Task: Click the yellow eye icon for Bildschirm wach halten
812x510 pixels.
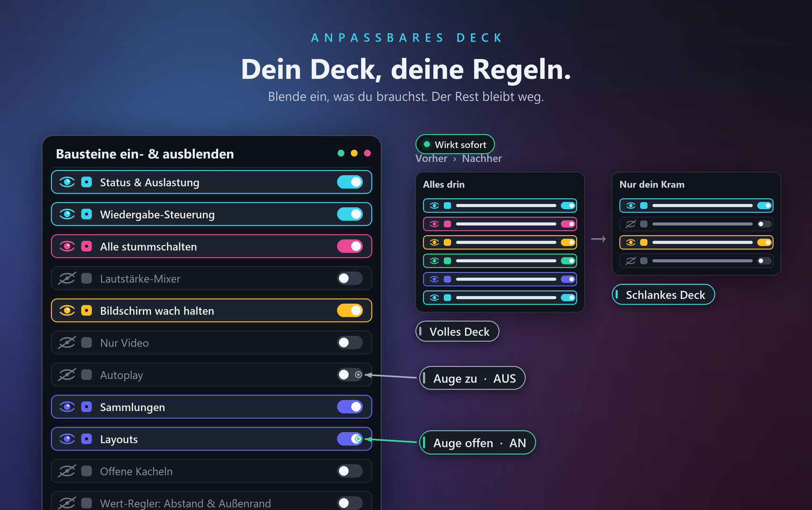Action: click(x=67, y=311)
